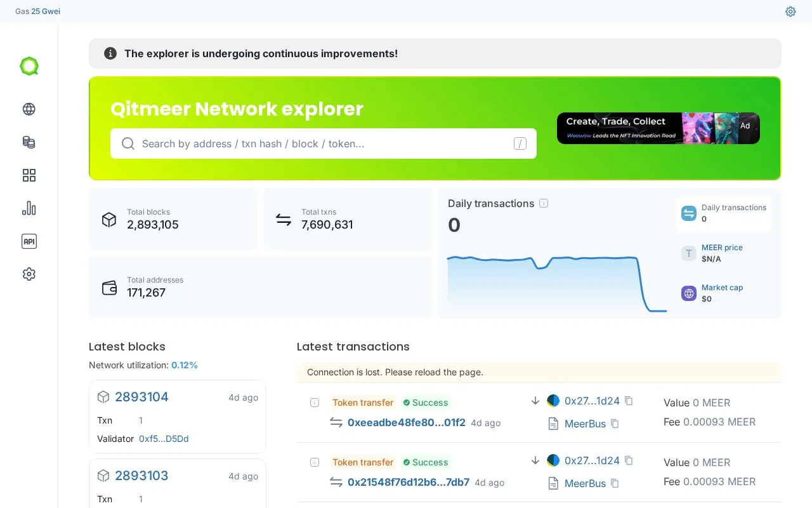Click the Total txns arrows icon
The height and width of the screenshot is (508, 812).
tap(284, 220)
